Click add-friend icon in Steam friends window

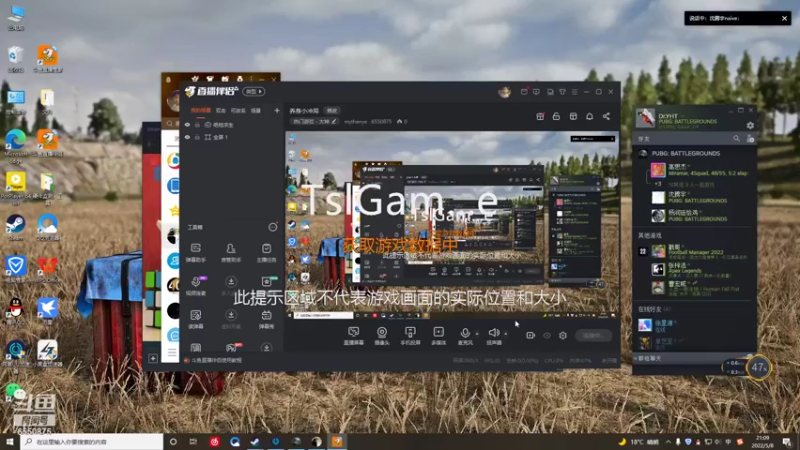[750, 138]
